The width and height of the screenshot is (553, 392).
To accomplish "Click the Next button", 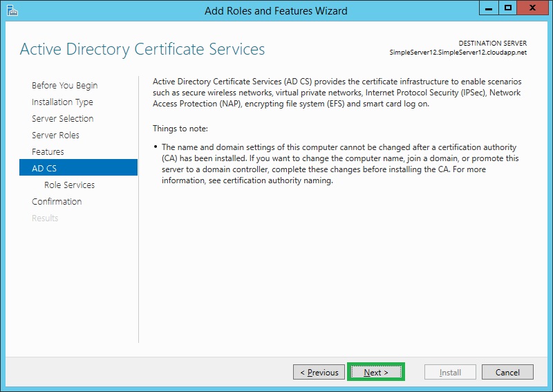I will point(376,373).
